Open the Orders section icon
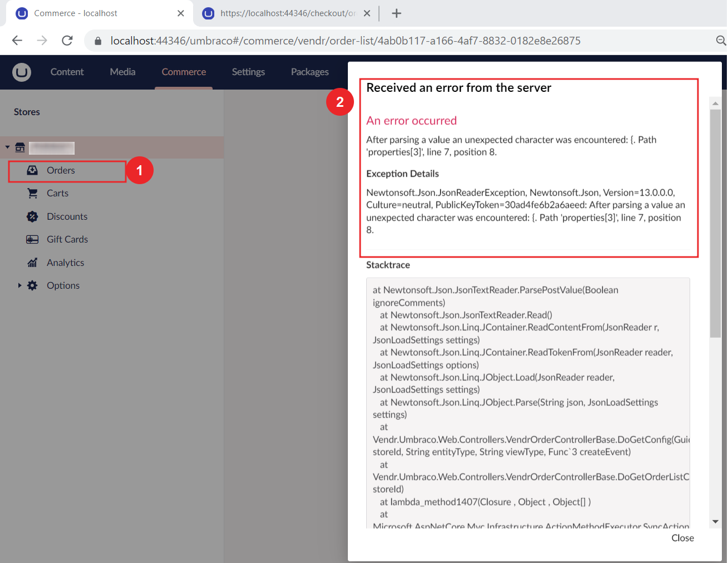Image resolution: width=728 pixels, height=563 pixels. point(32,170)
